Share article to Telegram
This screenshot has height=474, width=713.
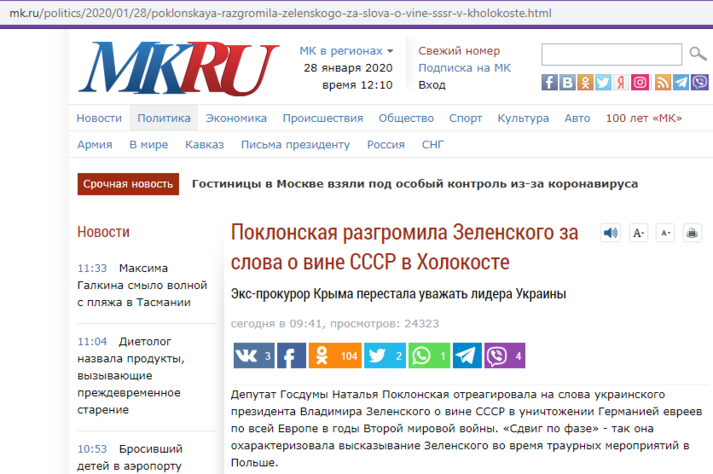point(466,355)
